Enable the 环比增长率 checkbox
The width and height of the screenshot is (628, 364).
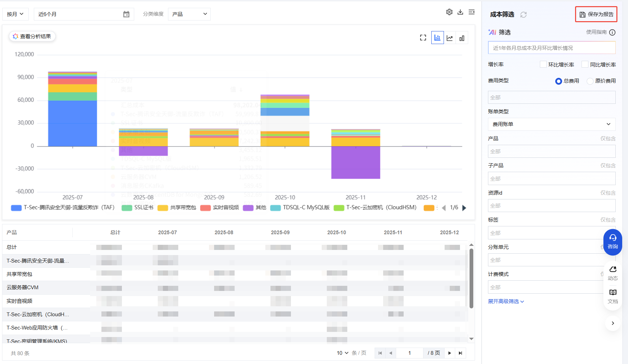click(543, 65)
